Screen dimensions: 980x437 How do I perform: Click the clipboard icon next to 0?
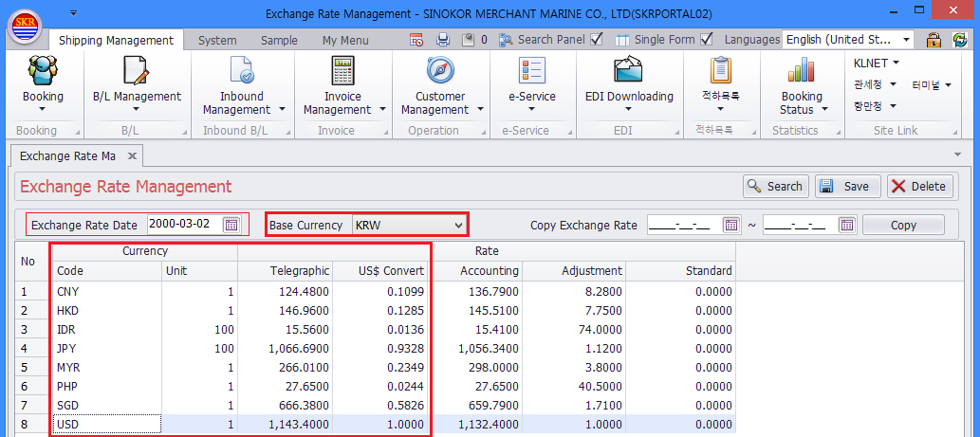pyautogui.click(x=468, y=40)
